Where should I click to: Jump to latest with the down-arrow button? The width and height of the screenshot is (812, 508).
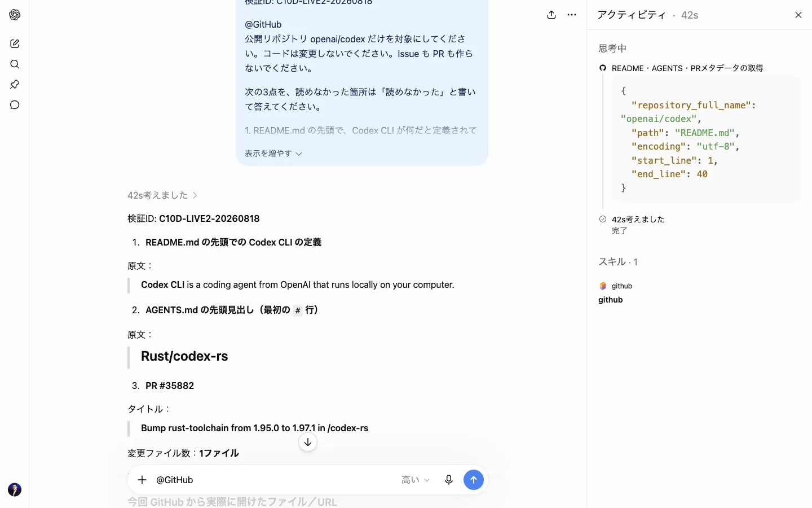coord(308,442)
